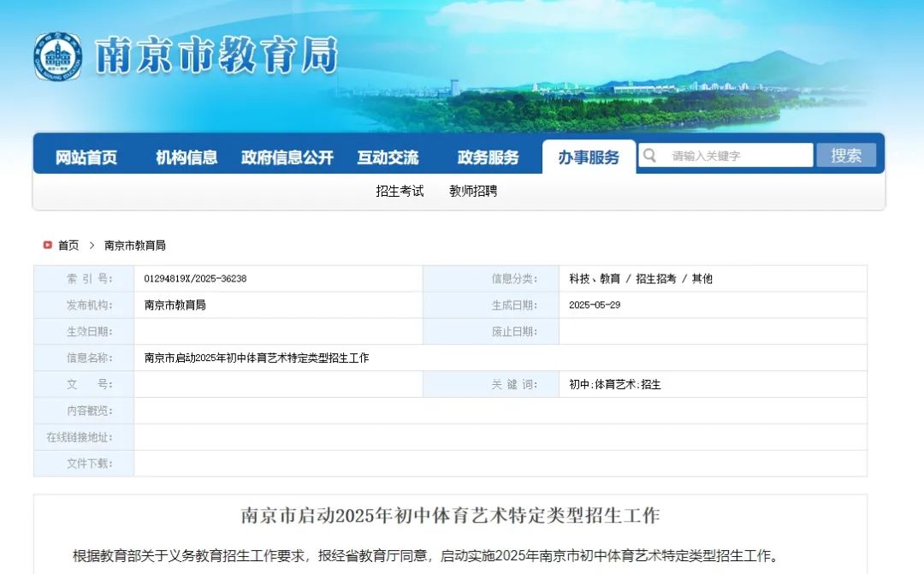The image size is (924, 574).
Task: Open the 教师招聘 submenu link
Action: click(473, 191)
